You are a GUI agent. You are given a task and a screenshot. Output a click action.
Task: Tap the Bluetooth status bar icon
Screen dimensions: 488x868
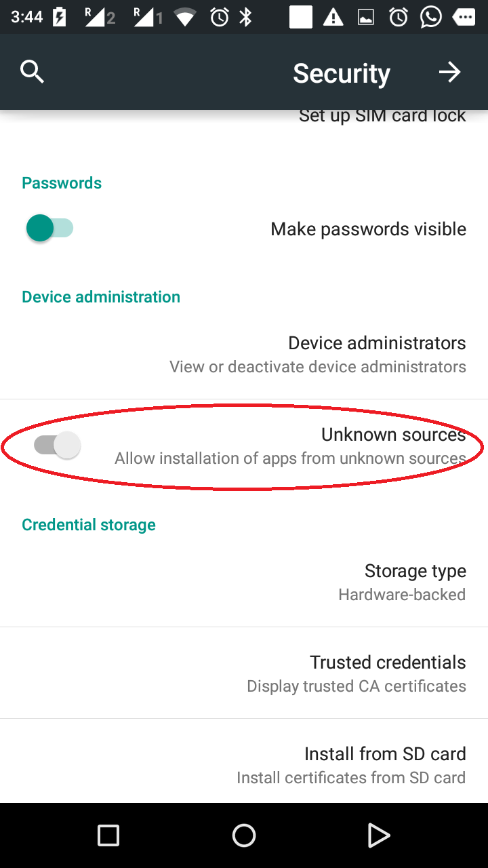[246, 17]
